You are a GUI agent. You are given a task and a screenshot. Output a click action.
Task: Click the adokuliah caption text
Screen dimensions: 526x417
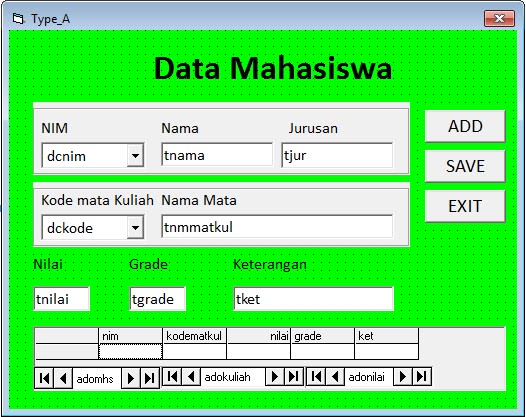(x=227, y=377)
